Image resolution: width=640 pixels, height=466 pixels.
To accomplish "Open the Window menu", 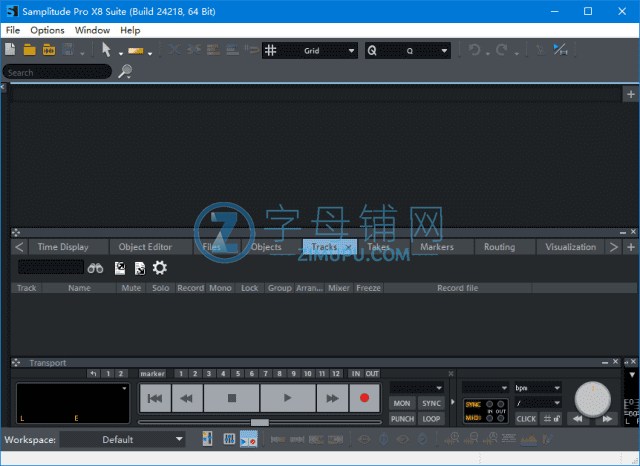I will [92, 30].
